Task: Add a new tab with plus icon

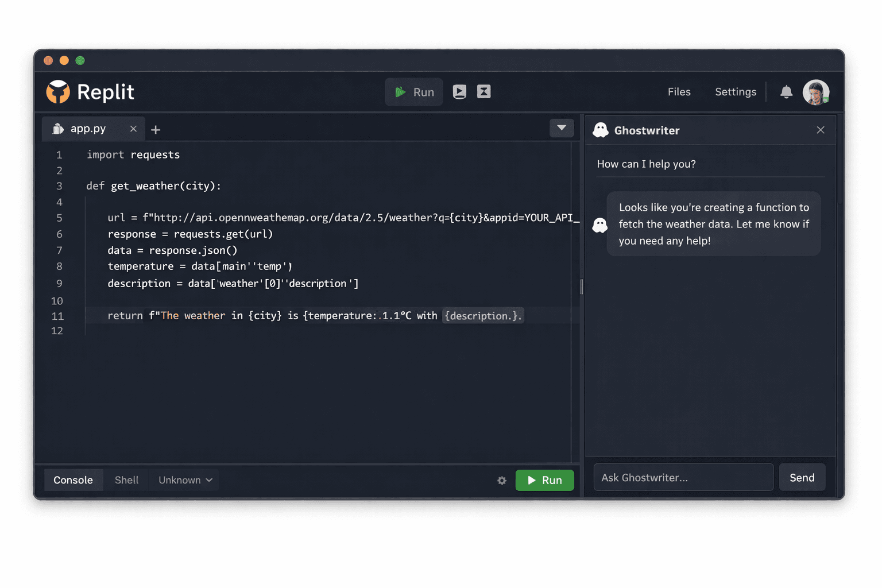Action: (156, 130)
